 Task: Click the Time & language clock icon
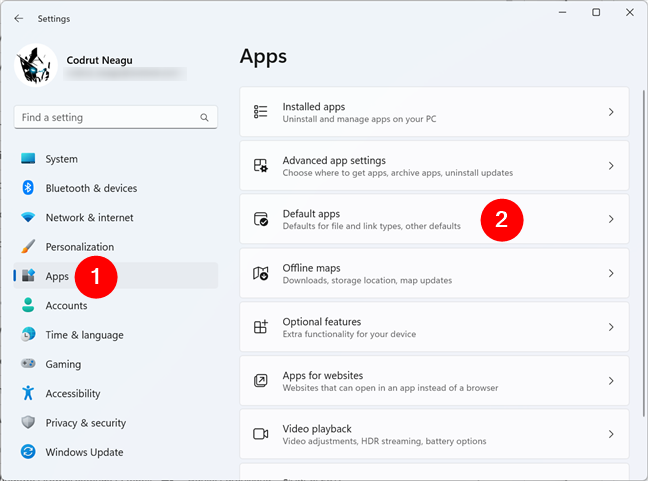point(28,334)
